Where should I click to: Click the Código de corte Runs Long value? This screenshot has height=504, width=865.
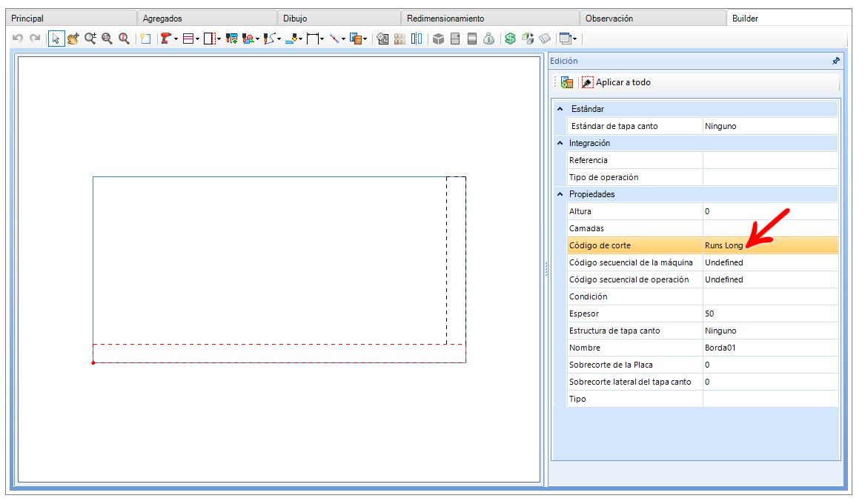point(771,245)
